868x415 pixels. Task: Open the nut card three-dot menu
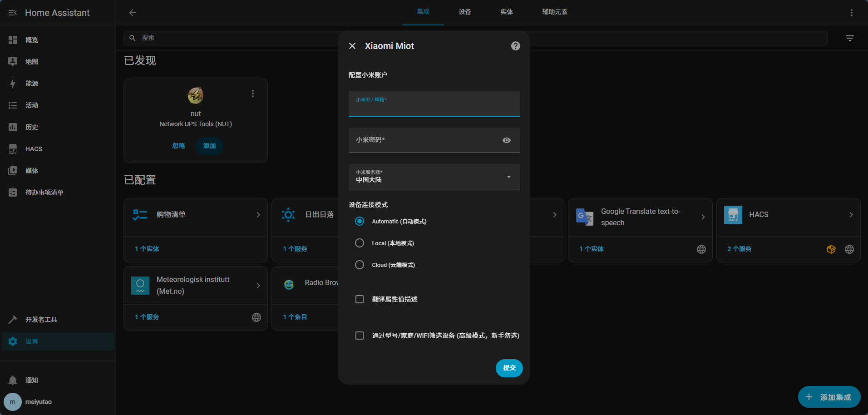pyautogui.click(x=253, y=94)
